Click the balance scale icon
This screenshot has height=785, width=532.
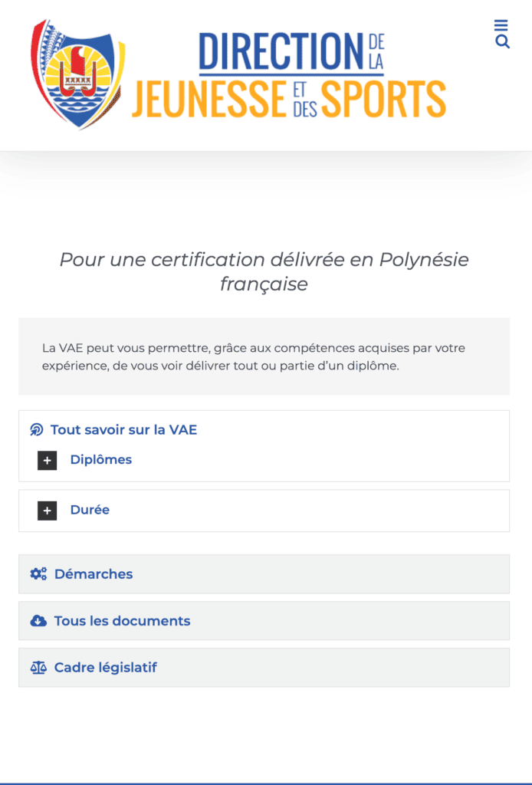click(x=38, y=668)
